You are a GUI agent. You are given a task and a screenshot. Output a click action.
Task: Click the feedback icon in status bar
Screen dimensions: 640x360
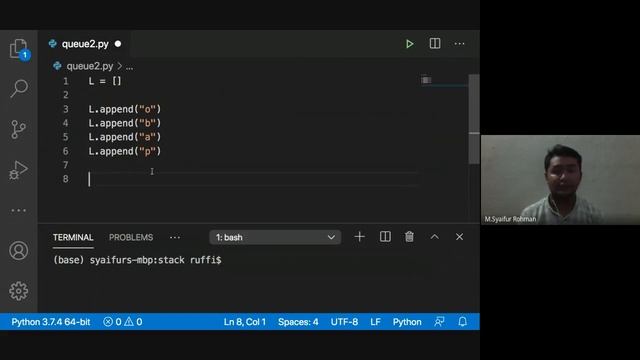pos(439,322)
